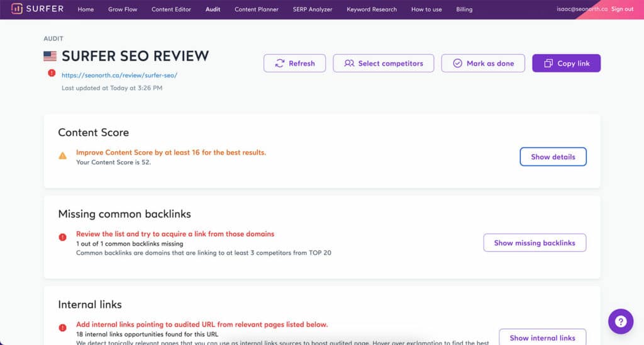Open Content Editor from navigation

click(171, 9)
